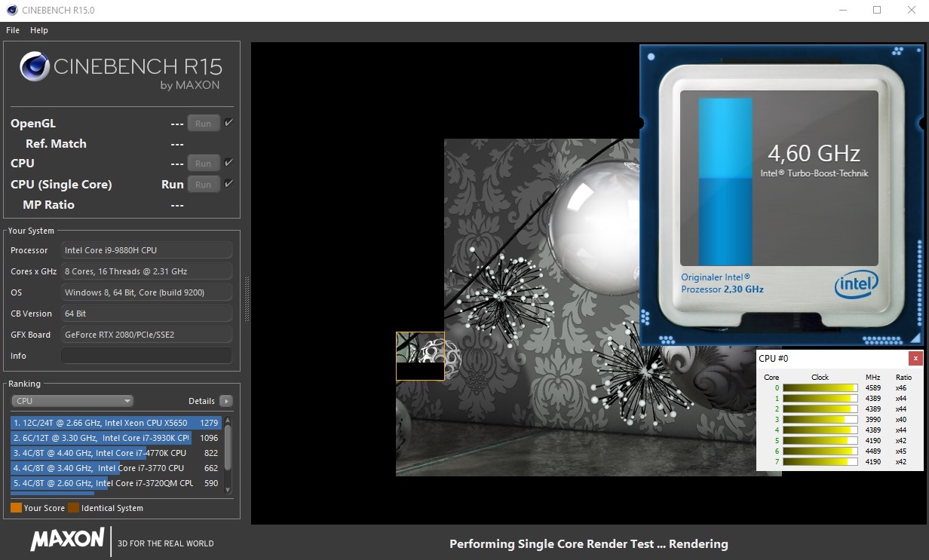
Task: Select the Core i7-3930K ranking entry
Action: [x=116, y=438]
